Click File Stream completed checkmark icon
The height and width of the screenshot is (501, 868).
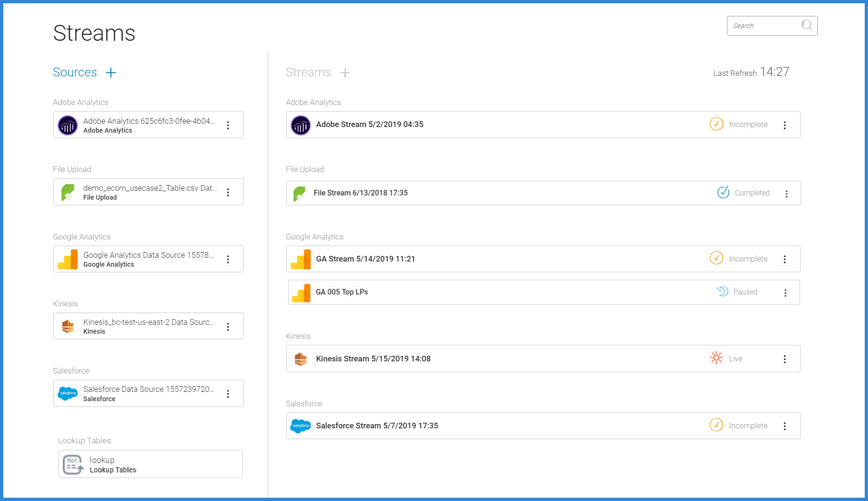[x=723, y=192]
